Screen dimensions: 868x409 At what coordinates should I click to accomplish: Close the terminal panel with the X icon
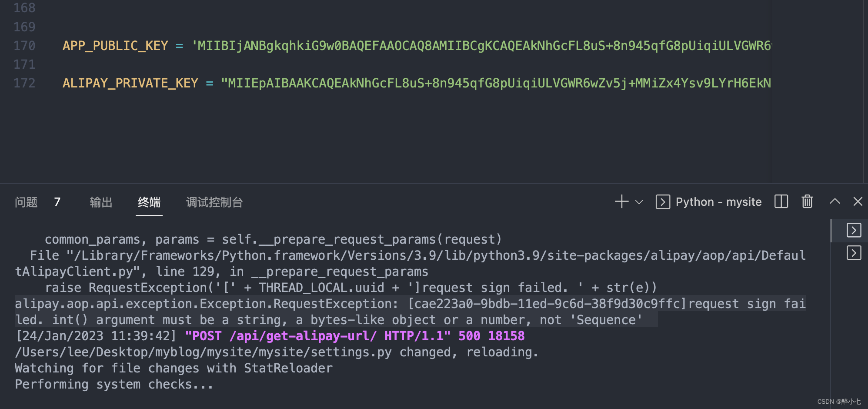click(858, 201)
